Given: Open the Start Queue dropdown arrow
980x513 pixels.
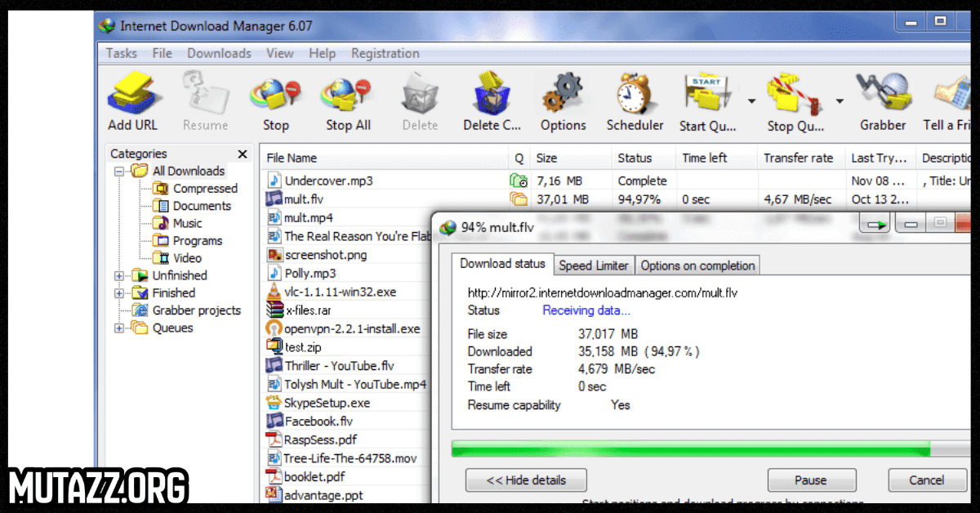Looking at the screenshot, I should (x=751, y=101).
